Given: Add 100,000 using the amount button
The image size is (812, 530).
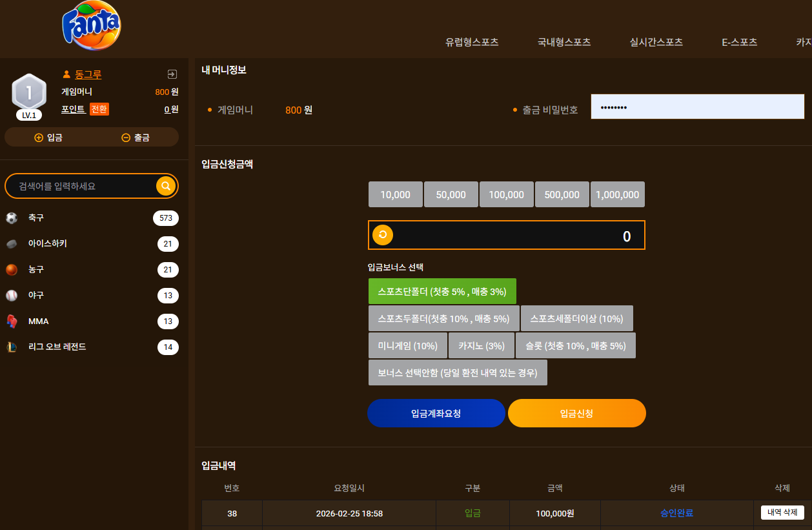Looking at the screenshot, I should pos(507,194).
